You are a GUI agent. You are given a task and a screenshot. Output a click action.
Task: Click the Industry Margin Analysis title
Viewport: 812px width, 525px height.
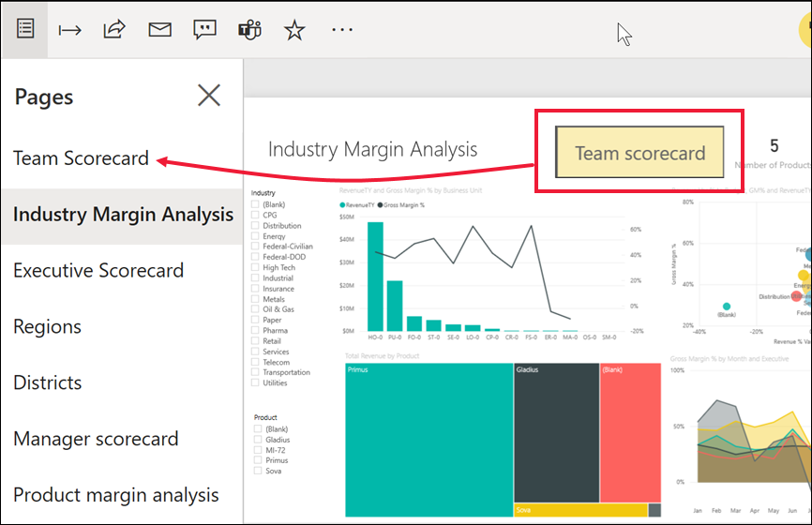coord(372,150)
